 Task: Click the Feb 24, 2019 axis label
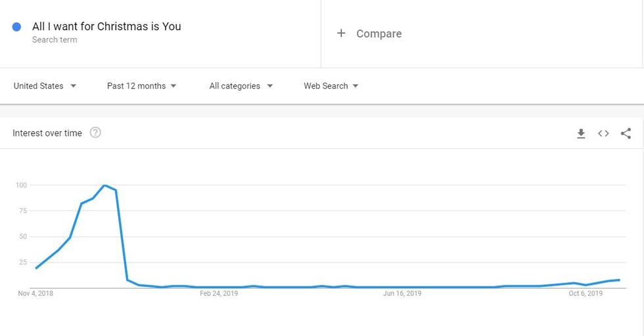[218, 293]
